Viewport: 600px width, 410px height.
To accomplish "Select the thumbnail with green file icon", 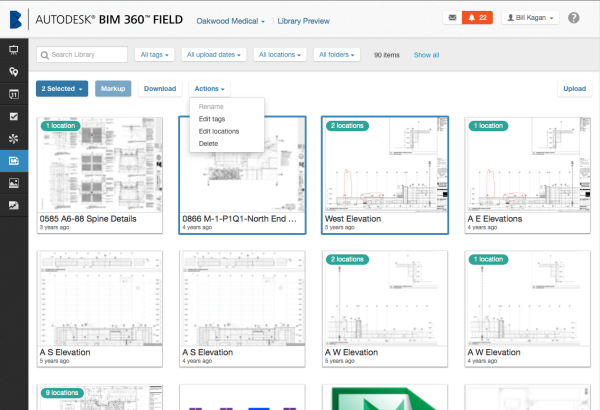I will [385, 398].
